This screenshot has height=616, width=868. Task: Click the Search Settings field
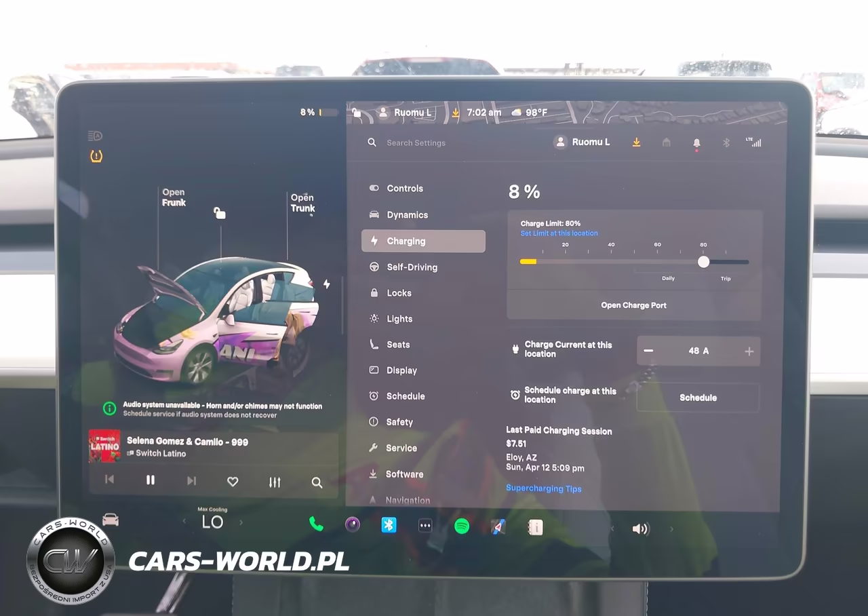point(416,143)
